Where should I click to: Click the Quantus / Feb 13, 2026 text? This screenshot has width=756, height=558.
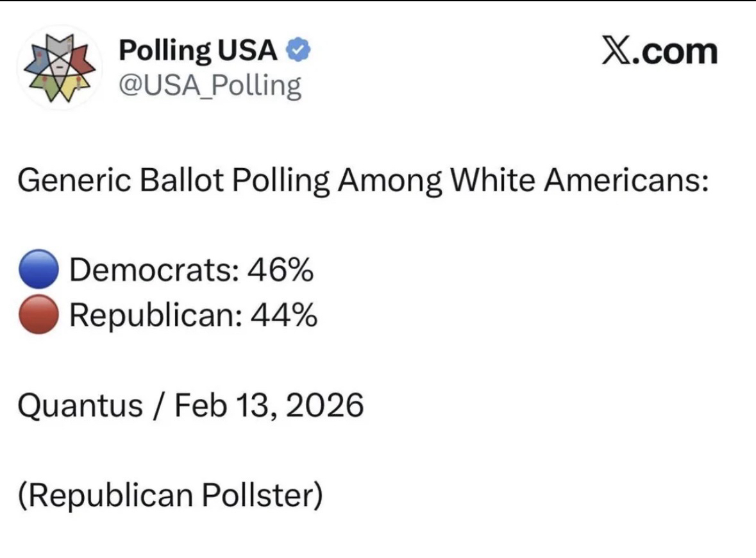tap(191, 405)
